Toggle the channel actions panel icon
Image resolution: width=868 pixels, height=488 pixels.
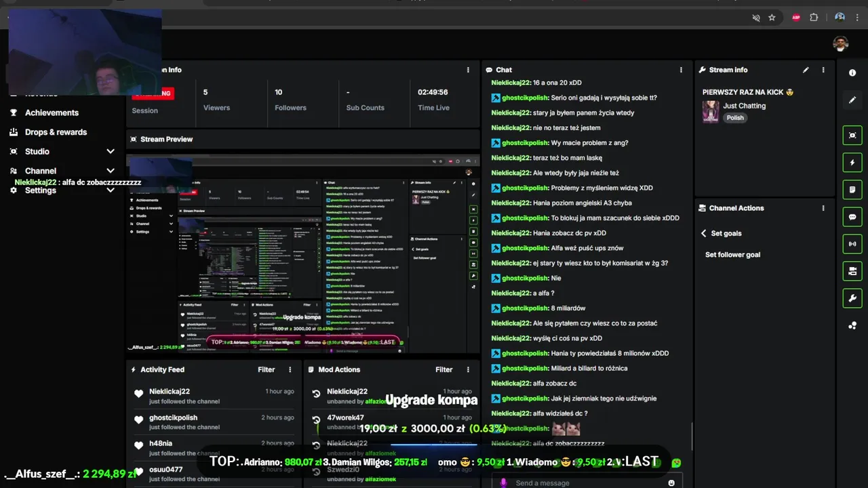pos(852,271)
